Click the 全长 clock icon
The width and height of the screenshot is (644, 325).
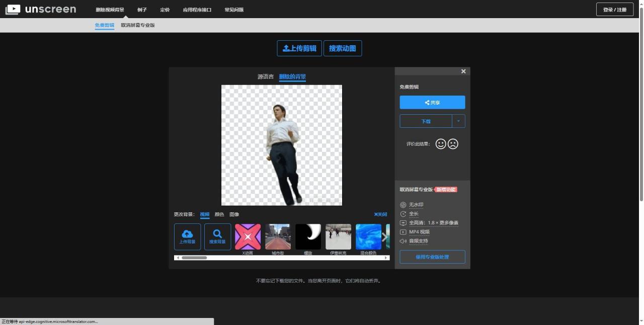403,214
